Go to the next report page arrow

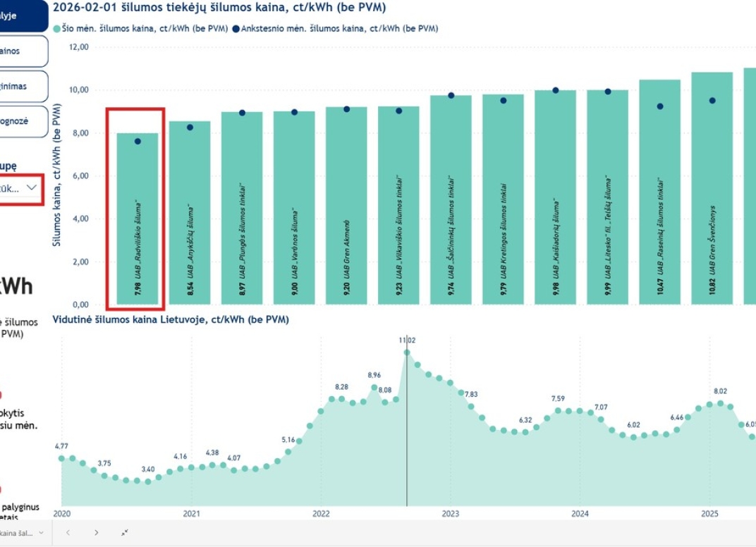pyautogui.click(x=97, y=532)
